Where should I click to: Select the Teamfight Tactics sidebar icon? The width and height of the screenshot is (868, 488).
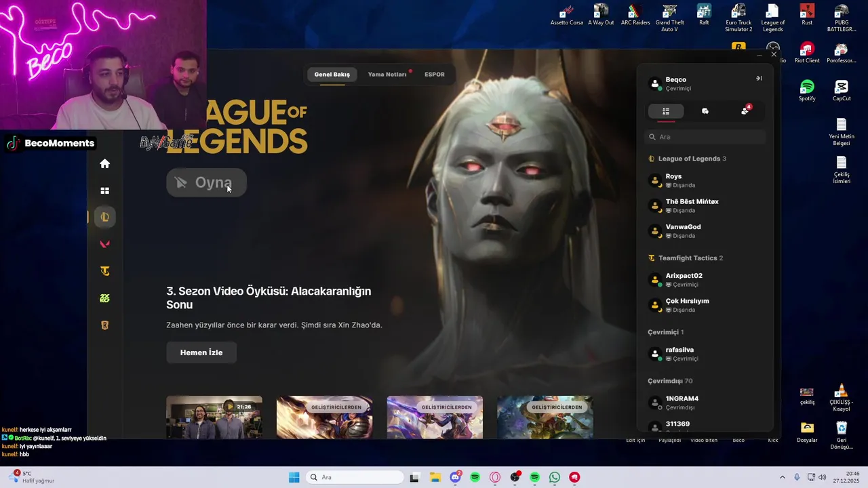104,271
